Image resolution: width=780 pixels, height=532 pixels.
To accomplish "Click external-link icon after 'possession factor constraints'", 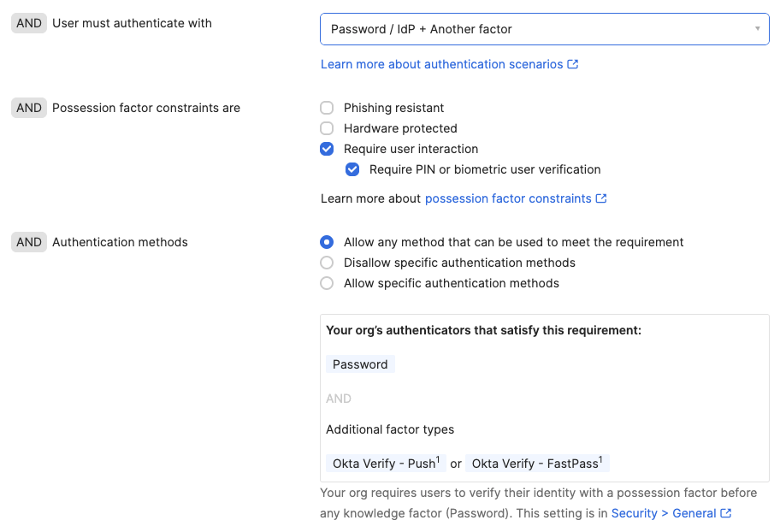I will pos(601,198).
